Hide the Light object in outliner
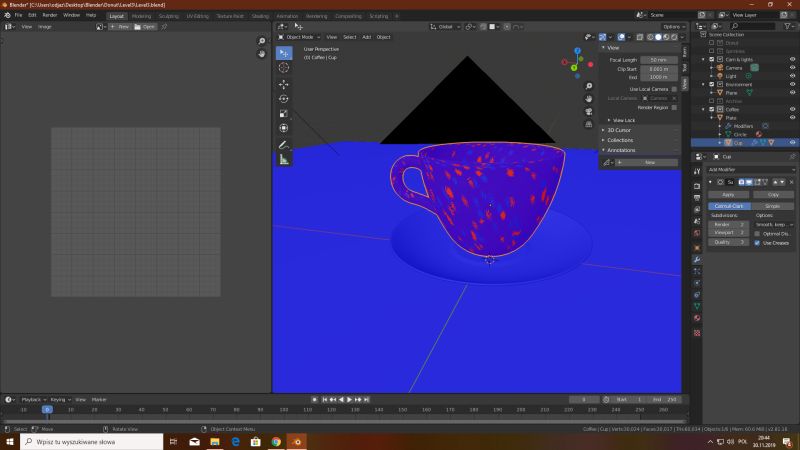 [792, 76]
